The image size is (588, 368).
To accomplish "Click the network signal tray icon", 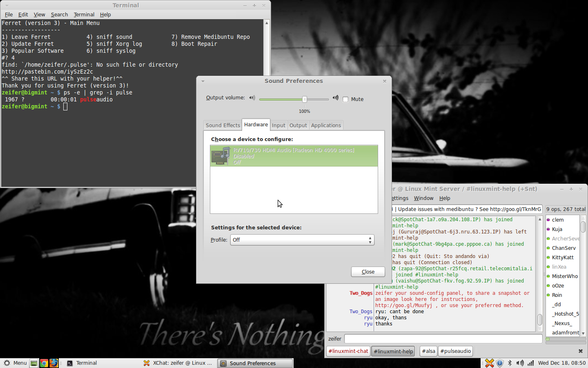I will point(530,363).
